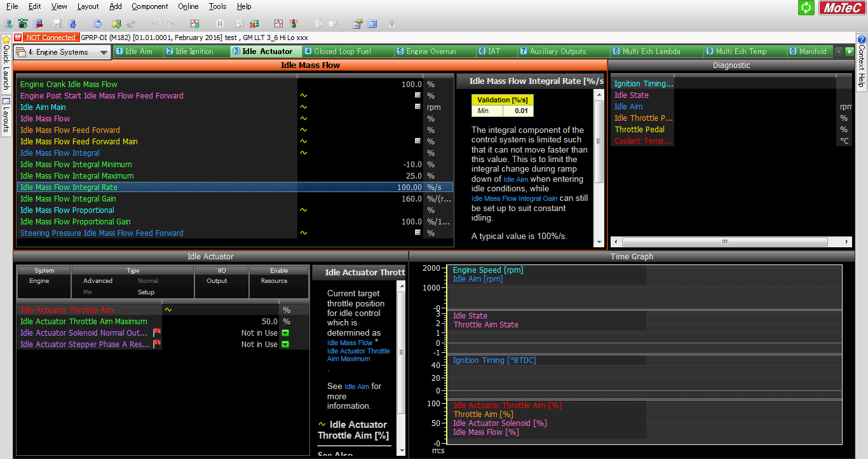Click the notepad properties toolbar icon

[358, 24]
